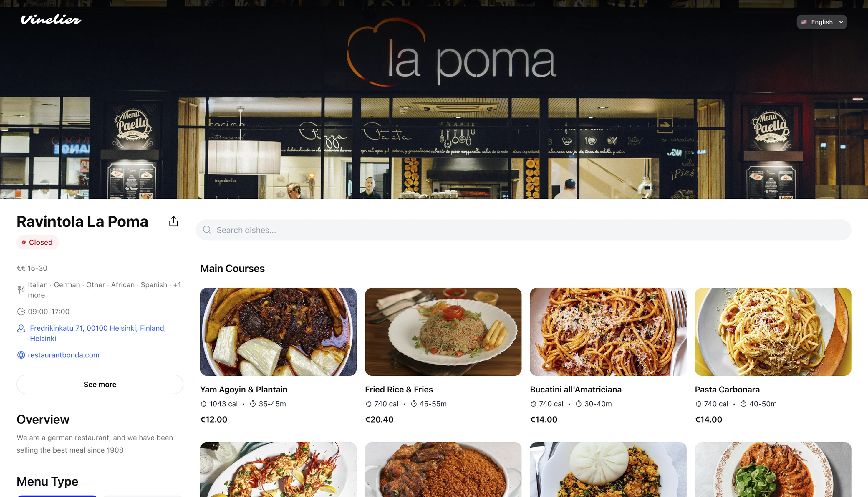Click the Vinelier logo
This screenshot has width=868, height=497.
pyautogui.click(x=51, y=20)
